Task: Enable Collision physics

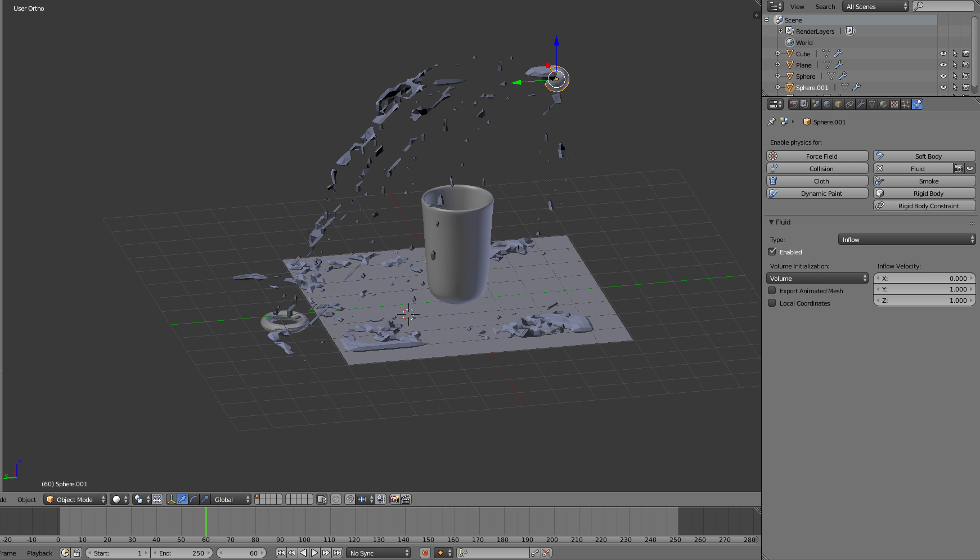Action: pos(817,168)
